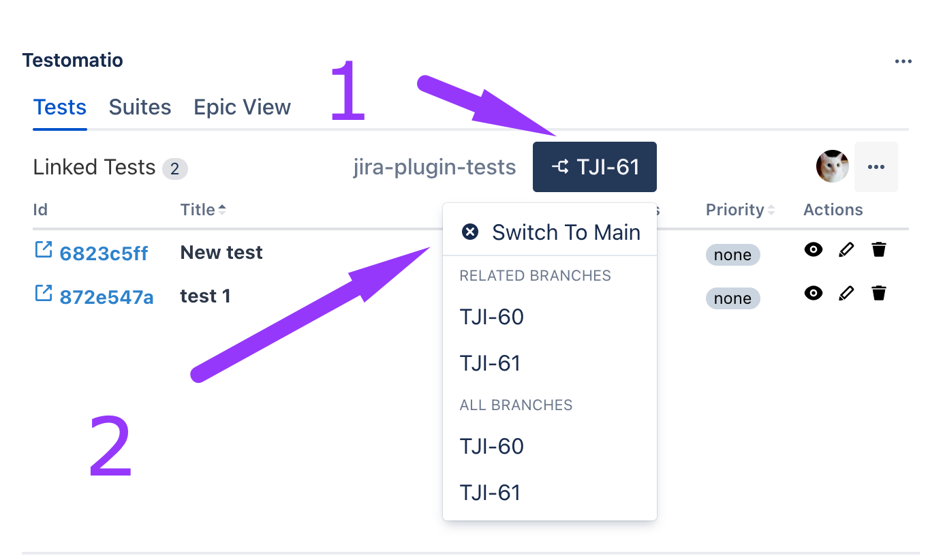The image size is (943, 560).
Task: Click the eye icon for New test
Action: click(813, 250)
